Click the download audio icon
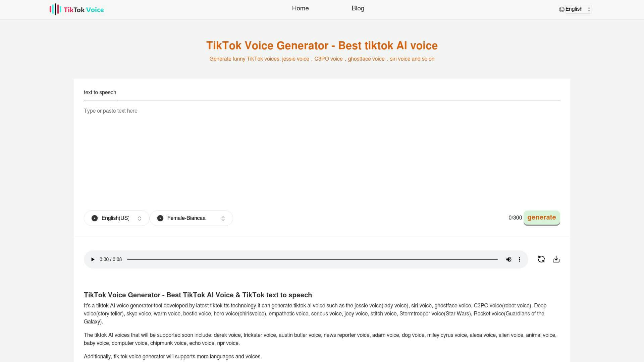644x362 pixels. point(556,259)
